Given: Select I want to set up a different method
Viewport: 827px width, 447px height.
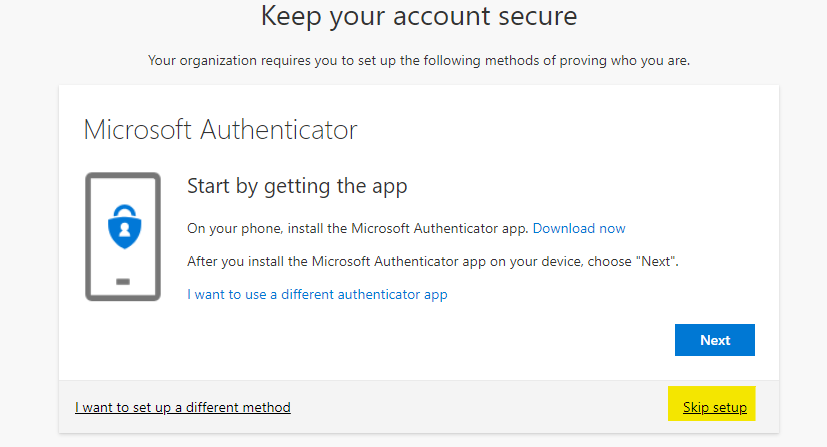Looking at the screenshot, I should tap(182, 407).
